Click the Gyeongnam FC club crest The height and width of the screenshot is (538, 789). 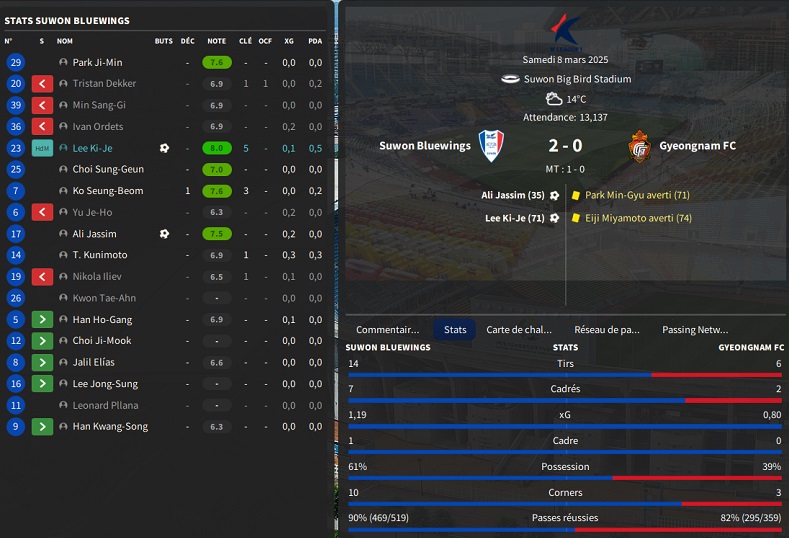click(x=640, y=146)
